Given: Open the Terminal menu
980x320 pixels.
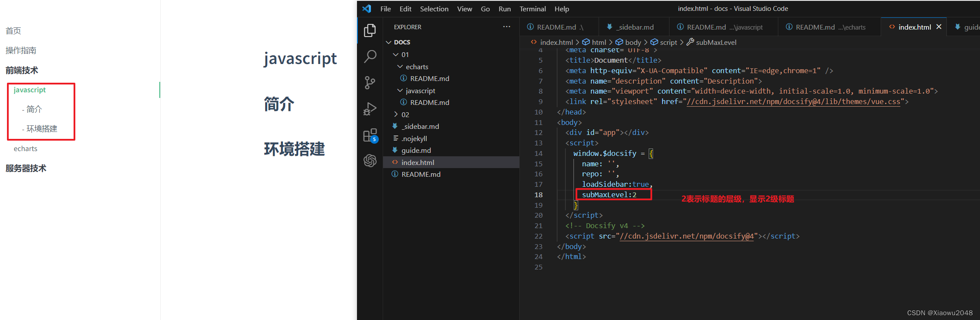Looking at the screenshot, I should point(532,9).
